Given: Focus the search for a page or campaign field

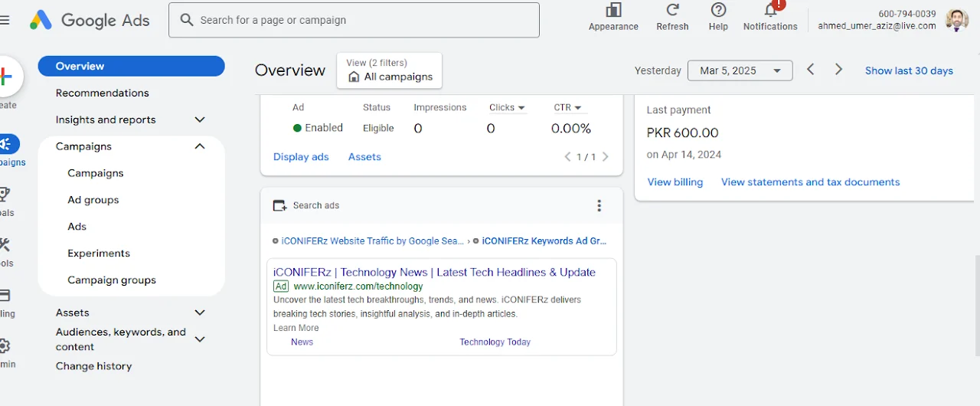Looking at the screenshot, I should pyautogui.click(x=354, y=20).
